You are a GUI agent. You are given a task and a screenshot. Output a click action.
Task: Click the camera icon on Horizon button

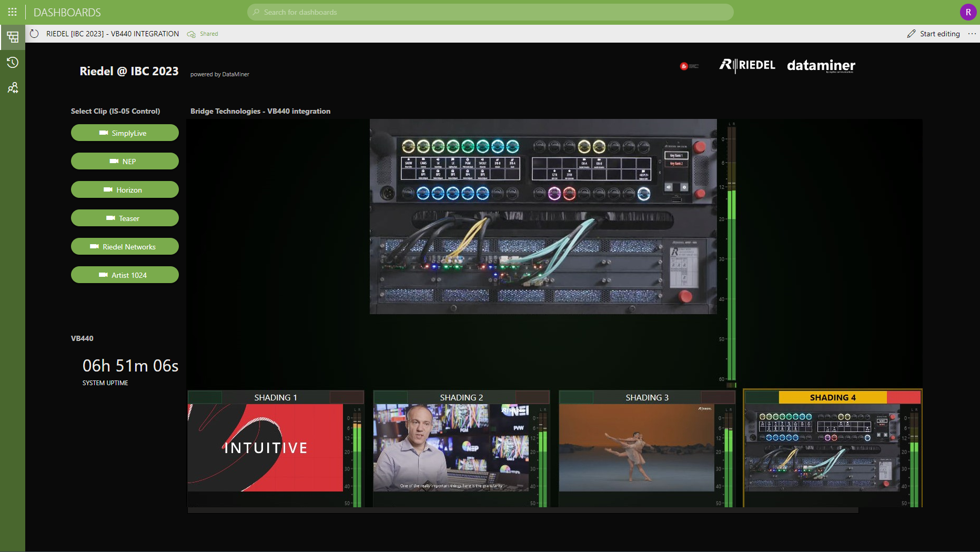pos(108,190)
